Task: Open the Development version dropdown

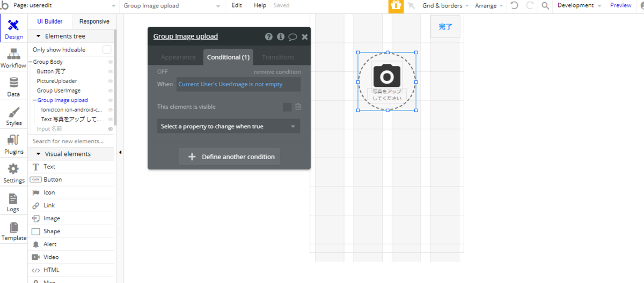Action: point(579,5)
